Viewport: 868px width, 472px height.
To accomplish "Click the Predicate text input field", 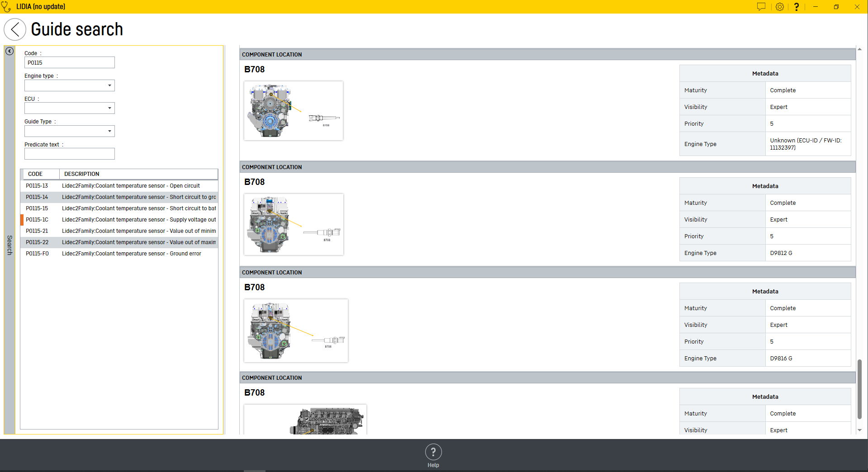I will tap(70, 154).
